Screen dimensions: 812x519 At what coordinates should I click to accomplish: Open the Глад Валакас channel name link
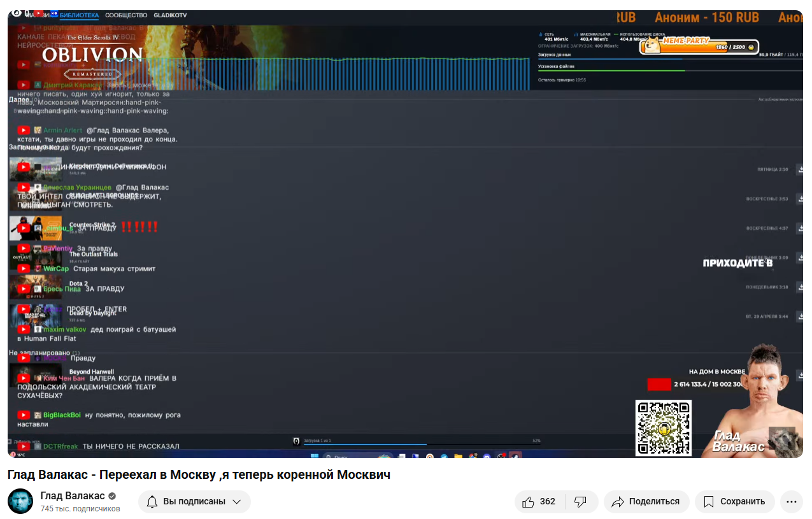coord(73,496)
